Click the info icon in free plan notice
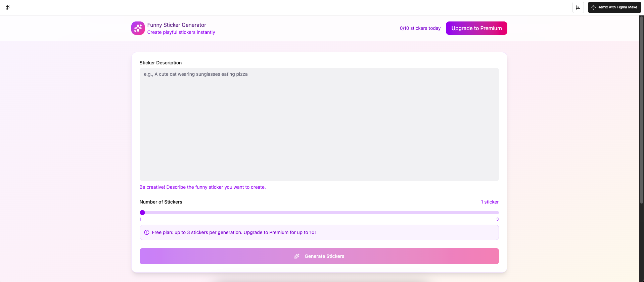 147,232
